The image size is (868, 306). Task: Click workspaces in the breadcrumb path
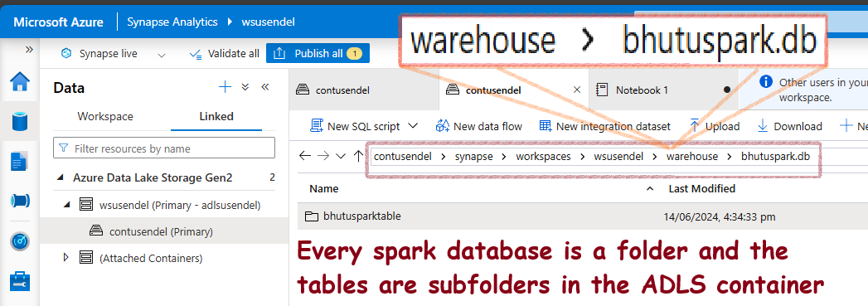click(x=544, y=157)
